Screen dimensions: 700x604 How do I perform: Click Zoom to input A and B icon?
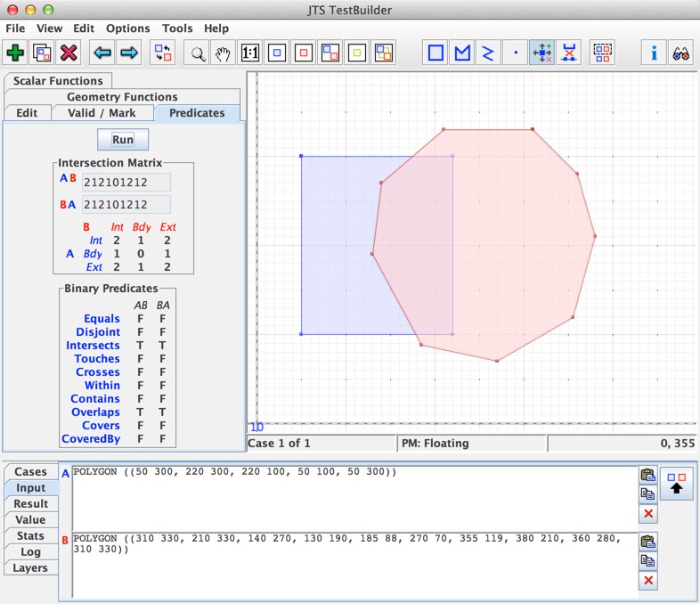[x=330, y=53]
